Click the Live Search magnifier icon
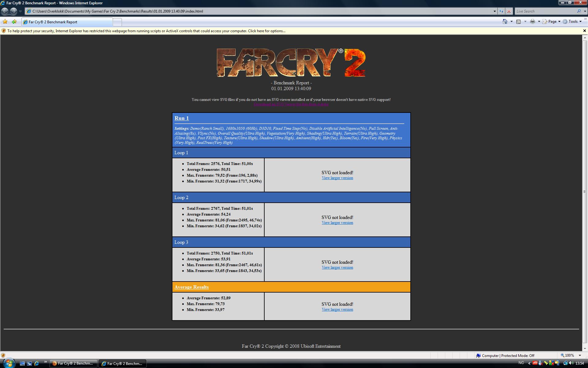 coord(579,11)
